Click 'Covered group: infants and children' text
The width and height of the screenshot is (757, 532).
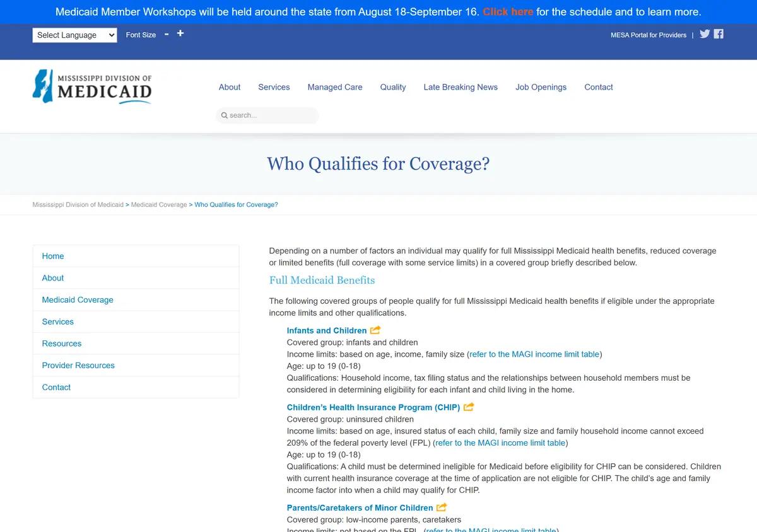[x=353, y=342]
